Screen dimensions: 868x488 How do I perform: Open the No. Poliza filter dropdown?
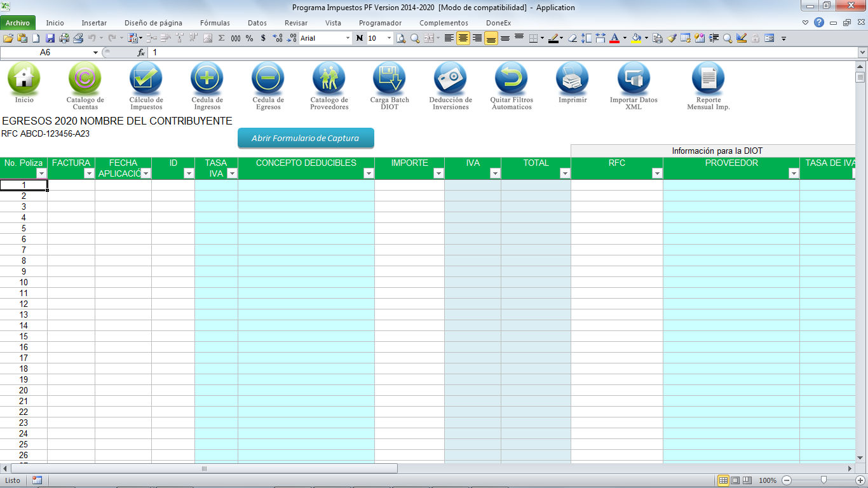(x=41, y=173)
